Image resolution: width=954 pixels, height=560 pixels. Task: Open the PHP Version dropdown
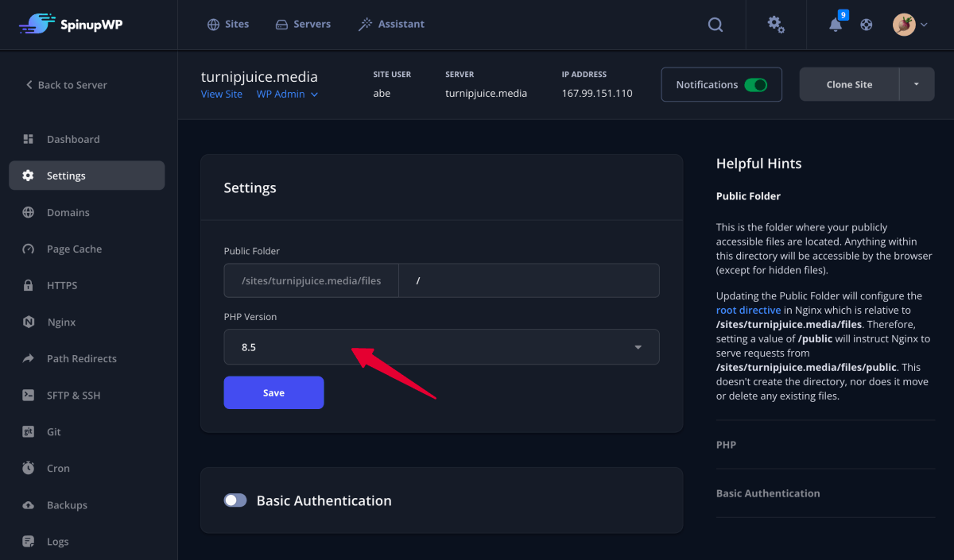tap(441, 347)
